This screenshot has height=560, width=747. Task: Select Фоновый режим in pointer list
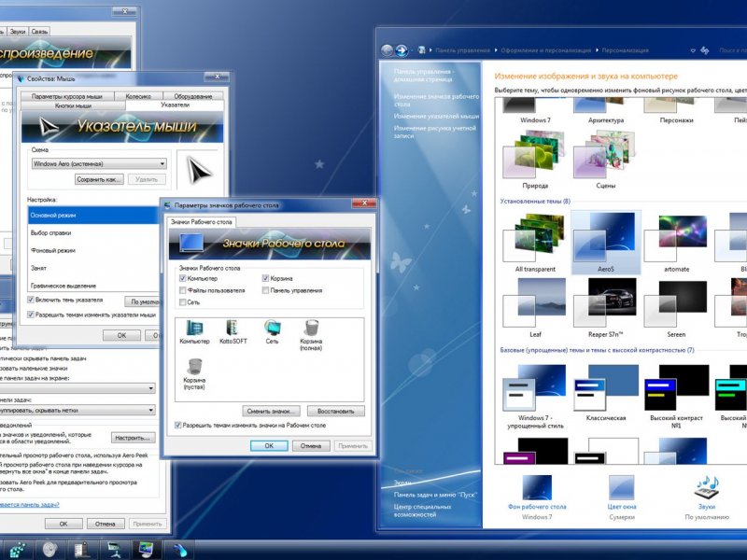(x=93, y=250)
